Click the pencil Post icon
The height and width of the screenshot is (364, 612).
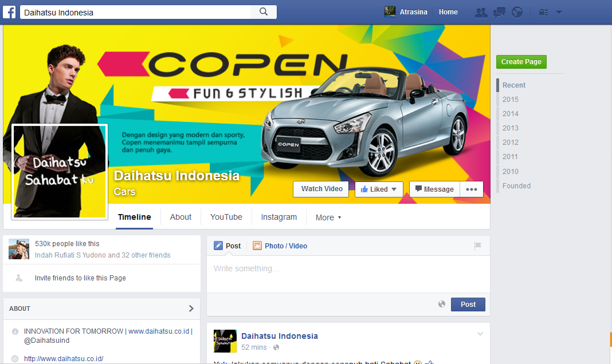tap(218, 246)
